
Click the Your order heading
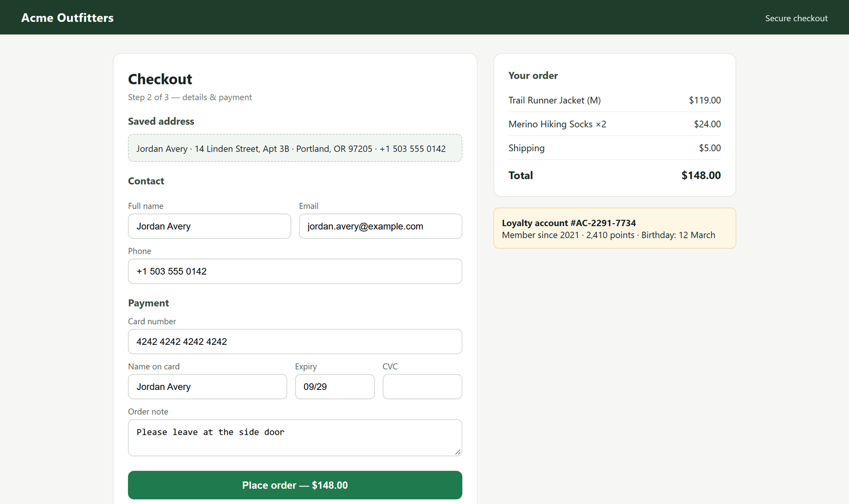click(x=533, y=75)
